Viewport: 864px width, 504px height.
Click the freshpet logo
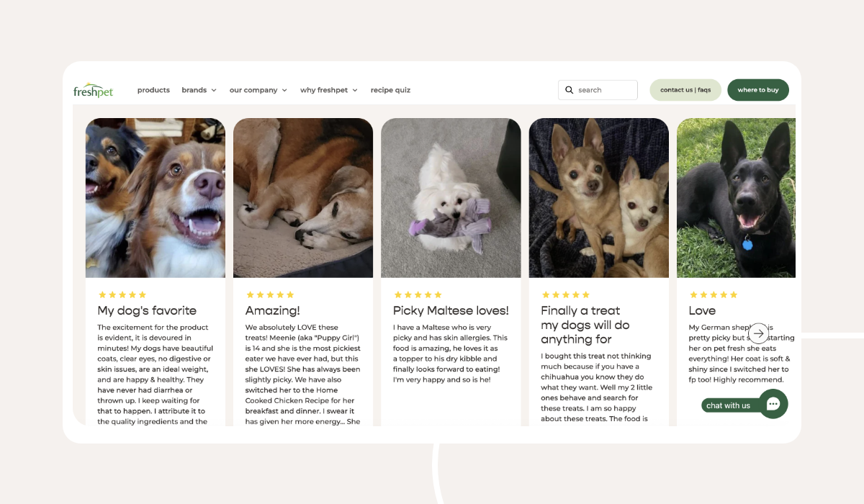94,90
